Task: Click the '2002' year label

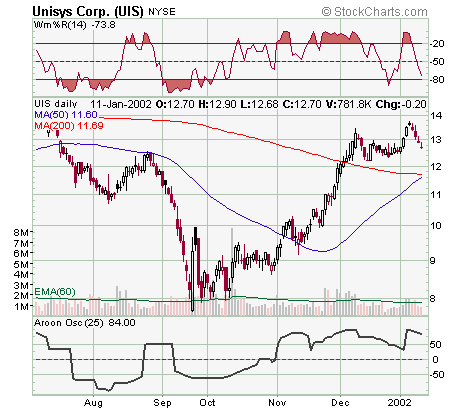Action: coord(400,403)
